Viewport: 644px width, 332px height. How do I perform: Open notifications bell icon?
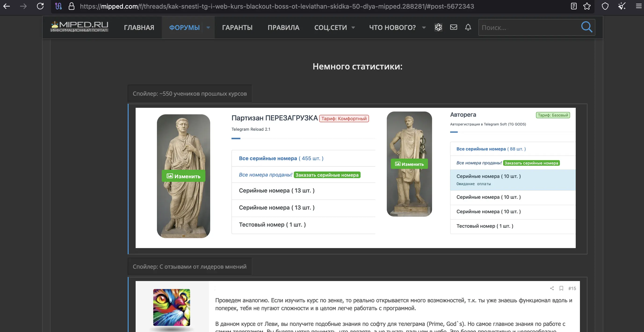coord(468,27)
